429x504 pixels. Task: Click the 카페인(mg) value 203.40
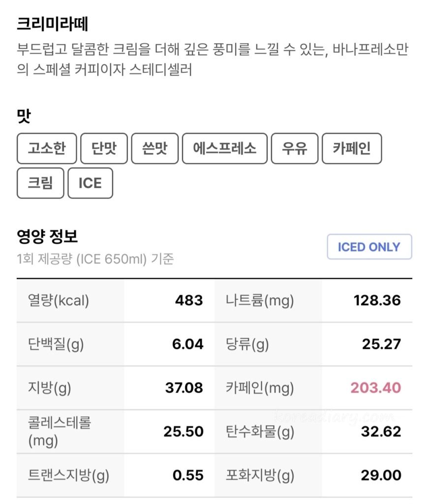[376, 388]
